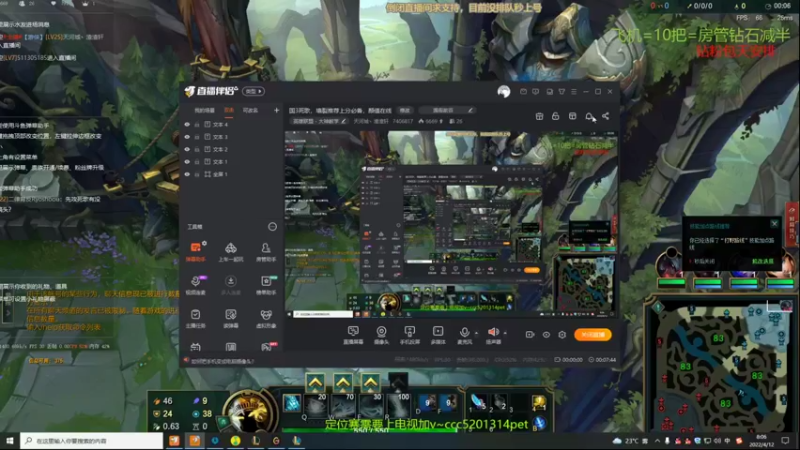
Task: Expand speaker options arrow
Action: [x=505, y=333]
